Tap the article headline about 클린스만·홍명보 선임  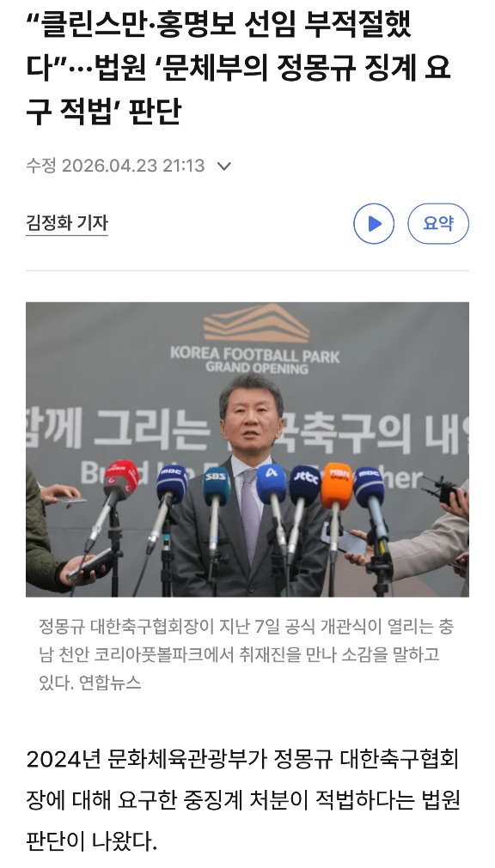coord(239,69)
